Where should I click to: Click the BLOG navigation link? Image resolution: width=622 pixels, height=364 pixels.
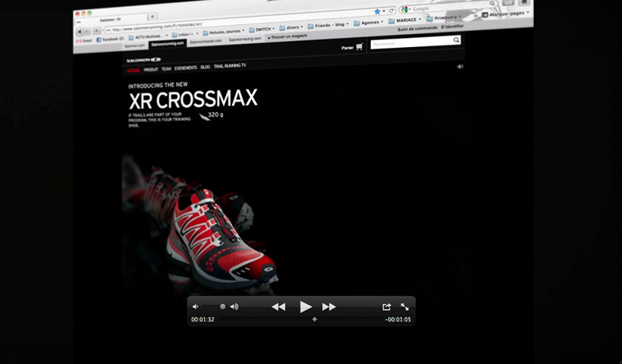pos(206,67)
